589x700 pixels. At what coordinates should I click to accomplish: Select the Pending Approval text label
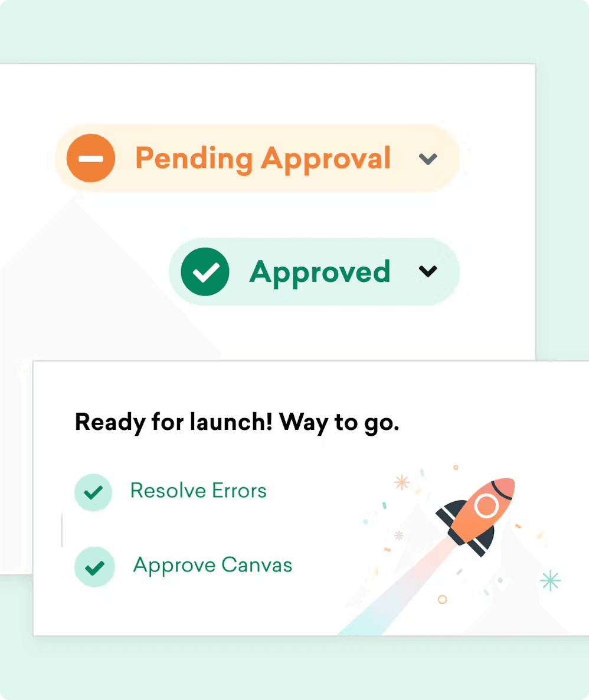[263, 159]
